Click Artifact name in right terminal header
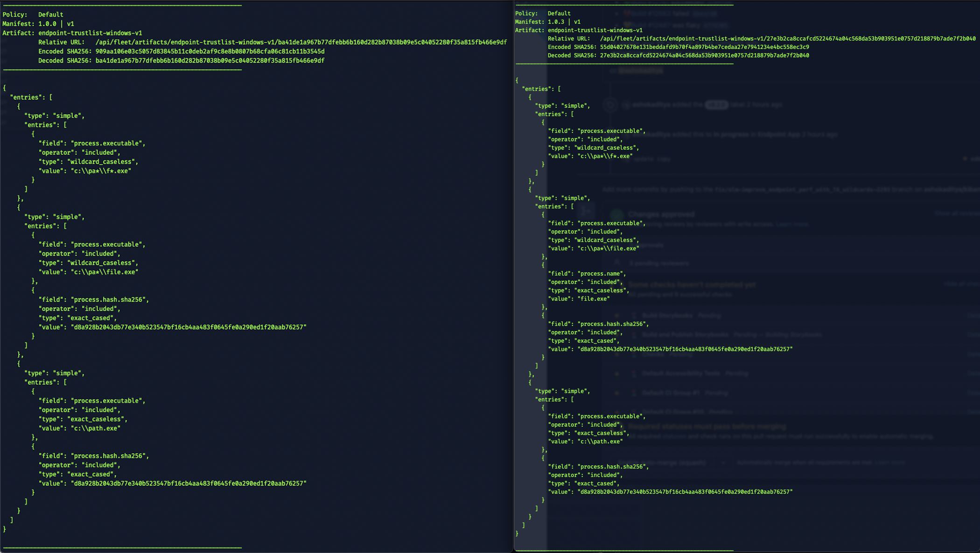The height and width of the screenshot is (553, 980). coord(595,30)
